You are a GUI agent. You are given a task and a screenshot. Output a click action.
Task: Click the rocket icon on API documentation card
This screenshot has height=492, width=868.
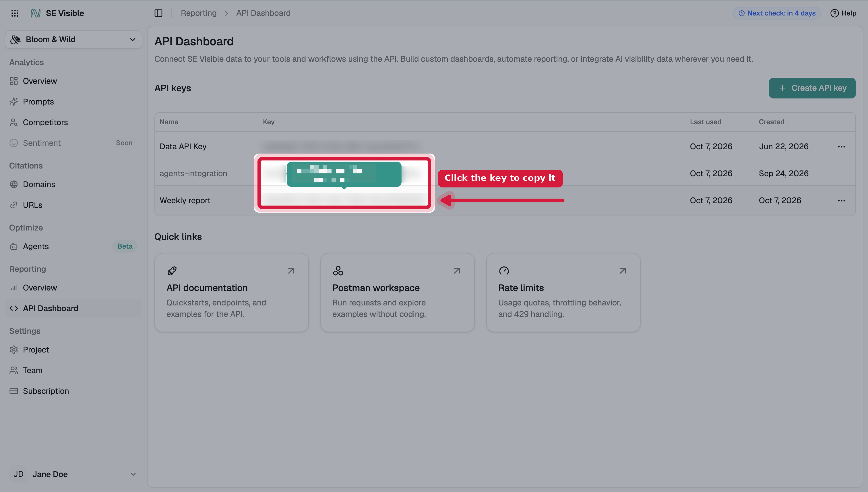(172, 271)
